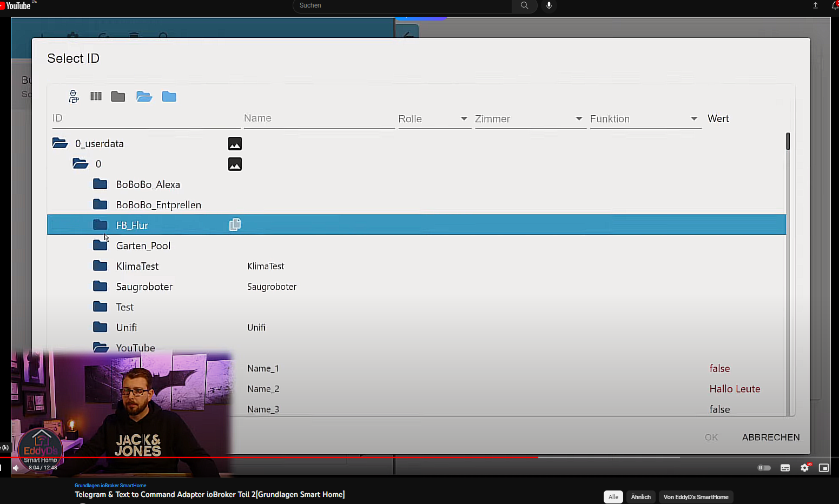Toggle the miniplayer view button
This screenshot has height=504, width=839.
point(823,468)
